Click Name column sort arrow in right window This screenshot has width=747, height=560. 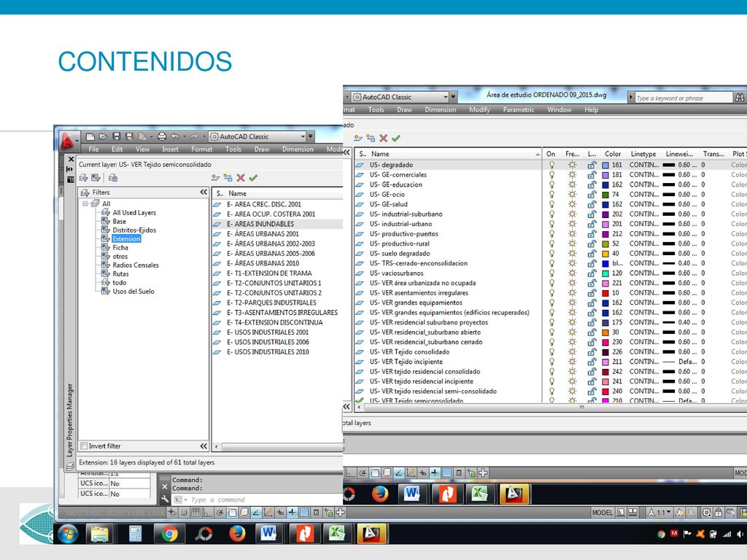pos(538,155)
